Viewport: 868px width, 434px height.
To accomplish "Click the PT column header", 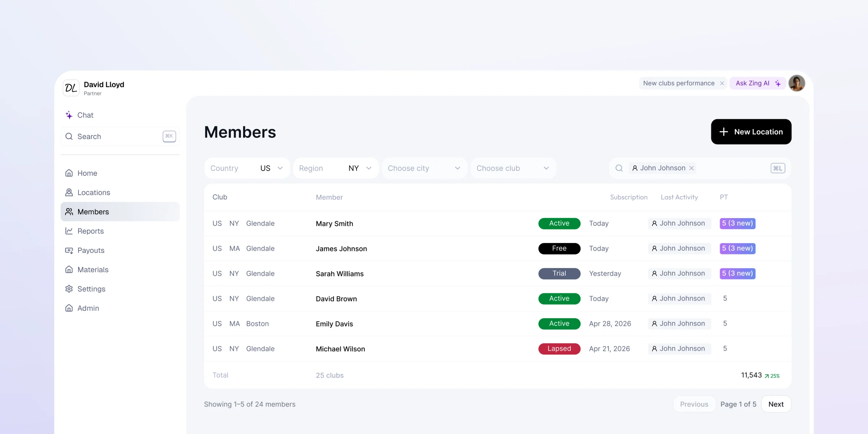I will (724, 197).
